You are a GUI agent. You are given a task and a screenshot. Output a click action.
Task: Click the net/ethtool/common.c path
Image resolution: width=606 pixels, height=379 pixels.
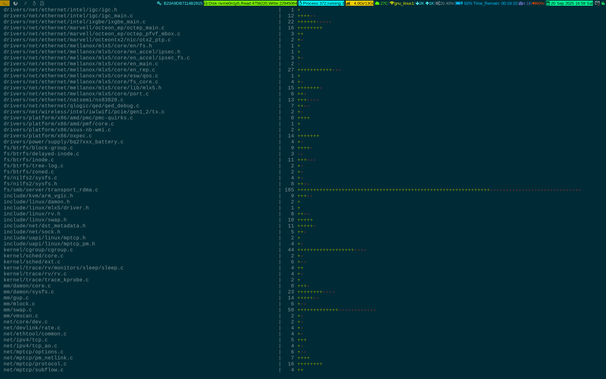coord(35,333)
